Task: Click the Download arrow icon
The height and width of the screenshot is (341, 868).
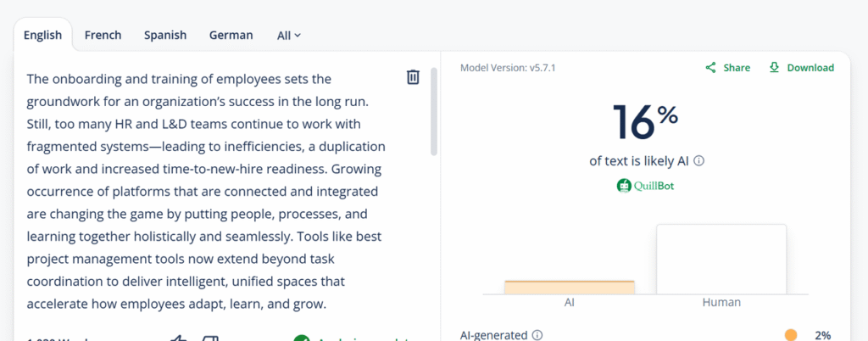Action: (x=774, y=68)
